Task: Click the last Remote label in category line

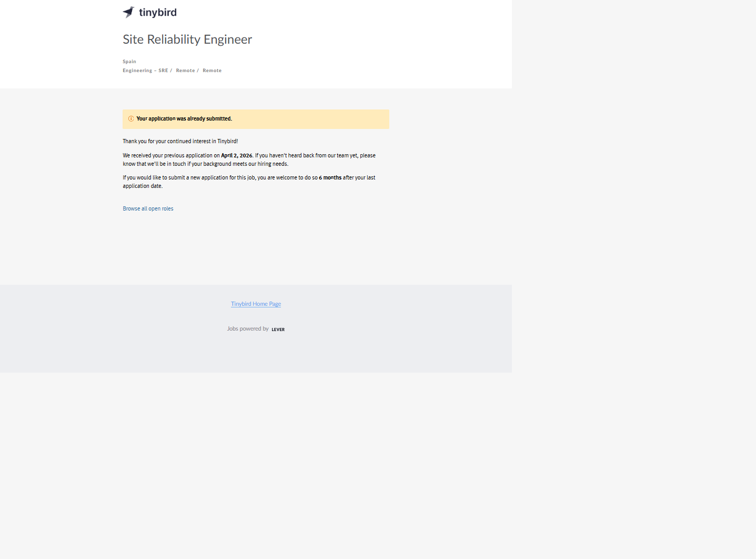Action: [x=212, y=71]
